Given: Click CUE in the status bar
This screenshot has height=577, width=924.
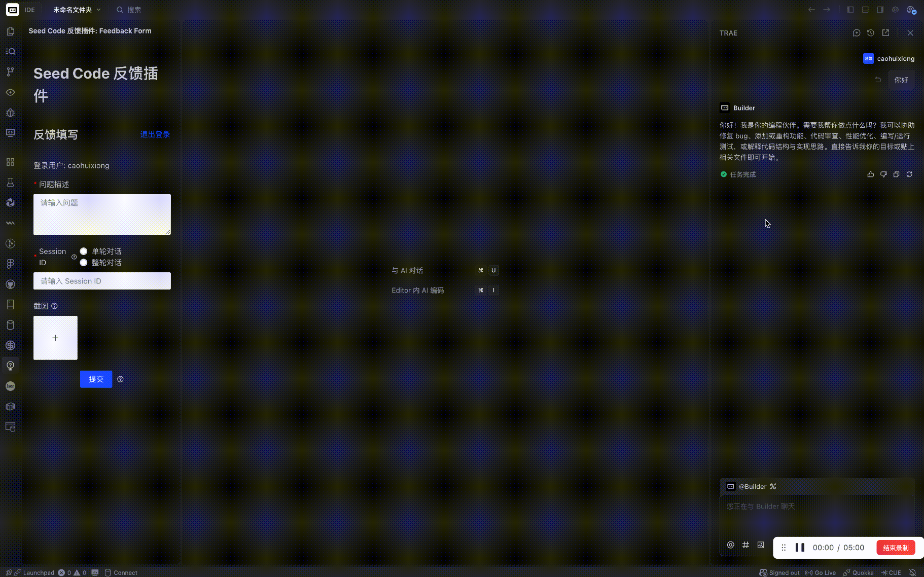Looking at the screenshot, I should point(891,572).
